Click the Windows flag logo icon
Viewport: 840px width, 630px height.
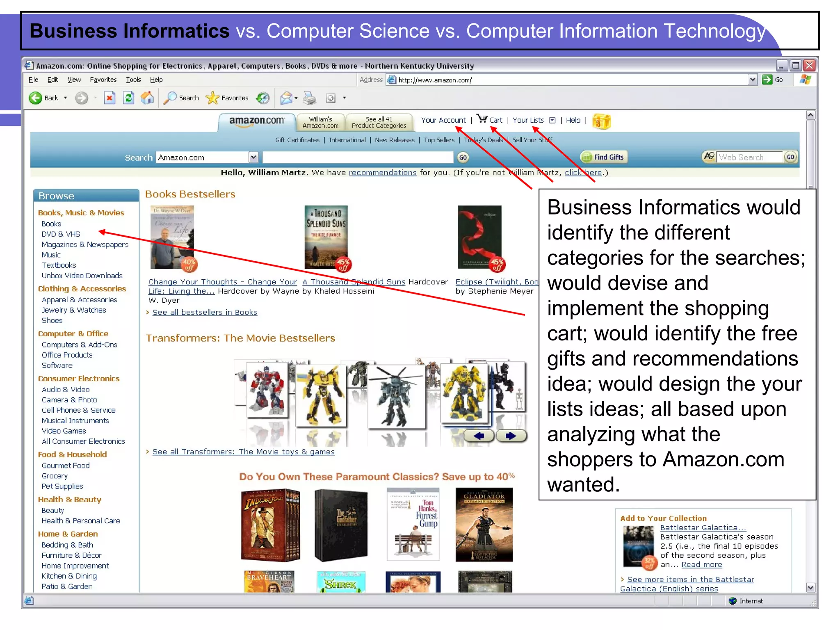[x=806, y=80]
